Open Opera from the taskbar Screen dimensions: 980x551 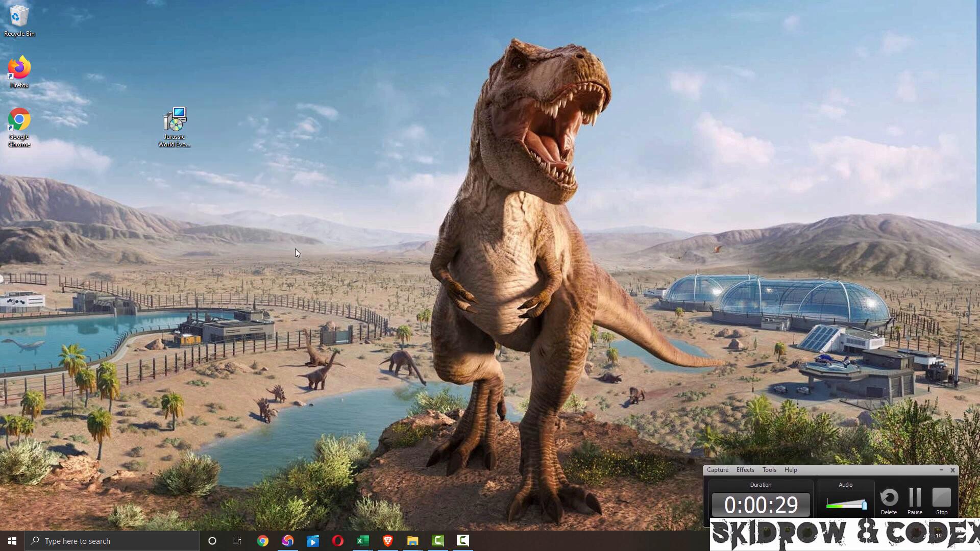tap(337, 541)
